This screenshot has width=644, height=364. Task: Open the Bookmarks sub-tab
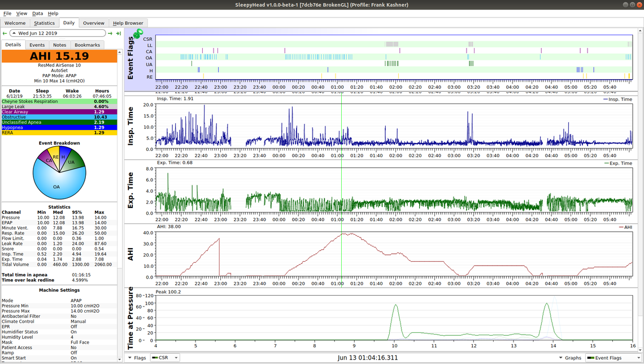(x=87, y=45)
